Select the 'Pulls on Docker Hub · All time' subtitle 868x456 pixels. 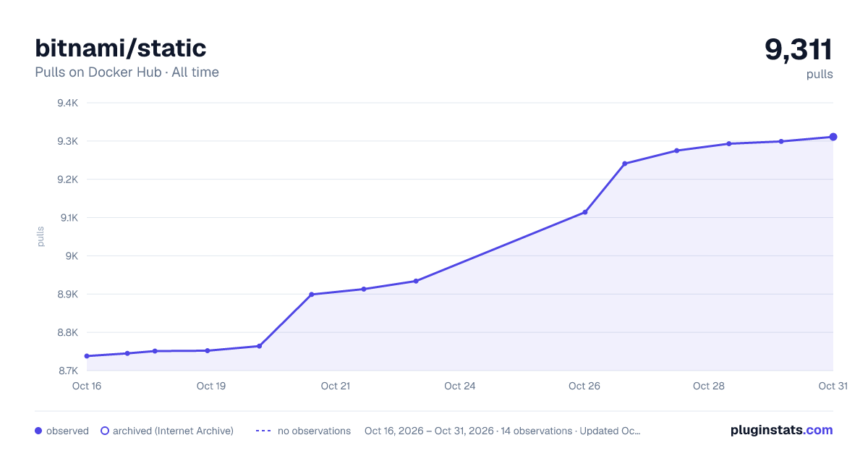pyautogui.click(x=127, y=72)
